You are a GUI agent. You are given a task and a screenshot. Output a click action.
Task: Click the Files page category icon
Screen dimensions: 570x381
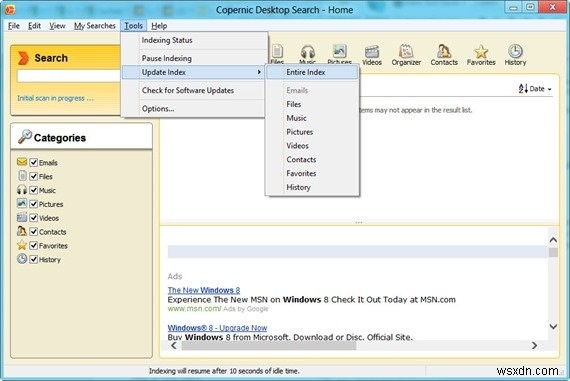pos(22,176)
